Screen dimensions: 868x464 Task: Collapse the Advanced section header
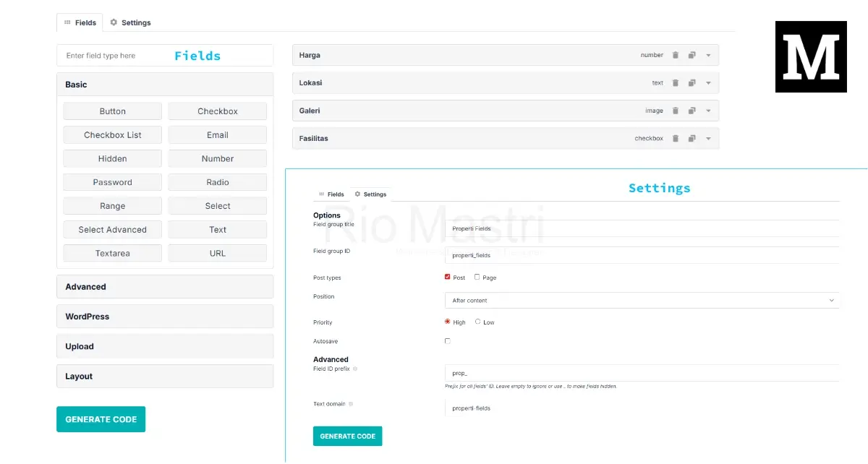(165, 286)
